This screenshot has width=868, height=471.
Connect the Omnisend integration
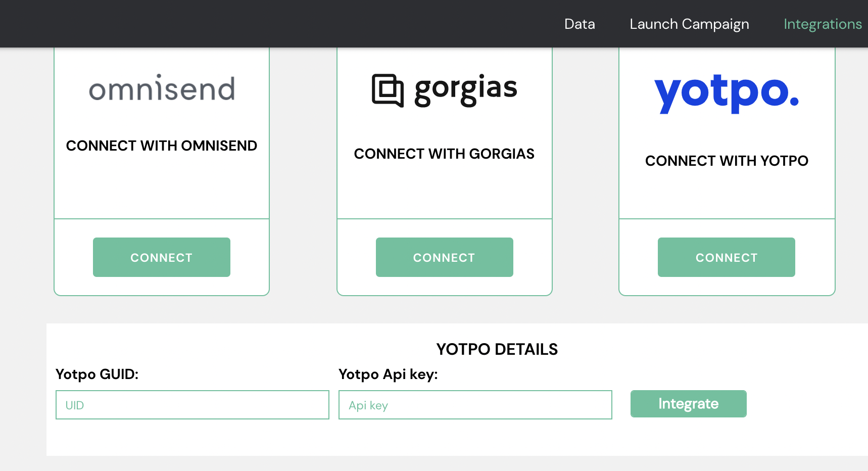[x=162, y=257]
